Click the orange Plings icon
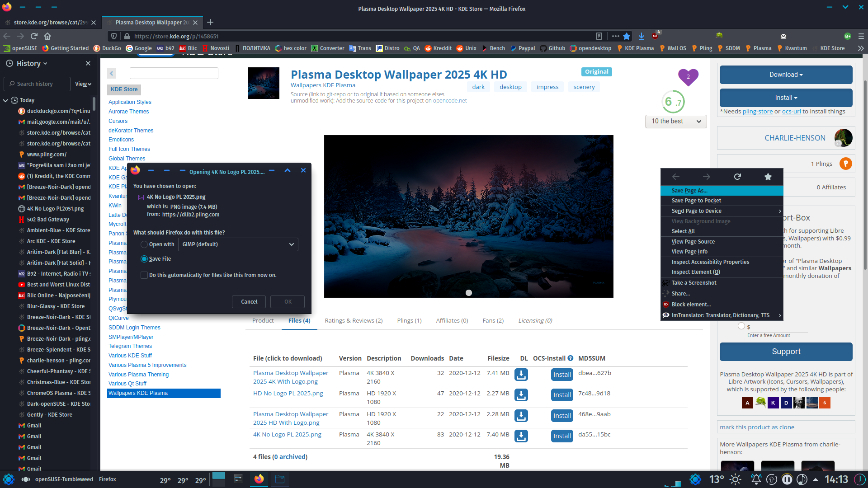This screenshot has height=488, width=868. tap(845, 164)
